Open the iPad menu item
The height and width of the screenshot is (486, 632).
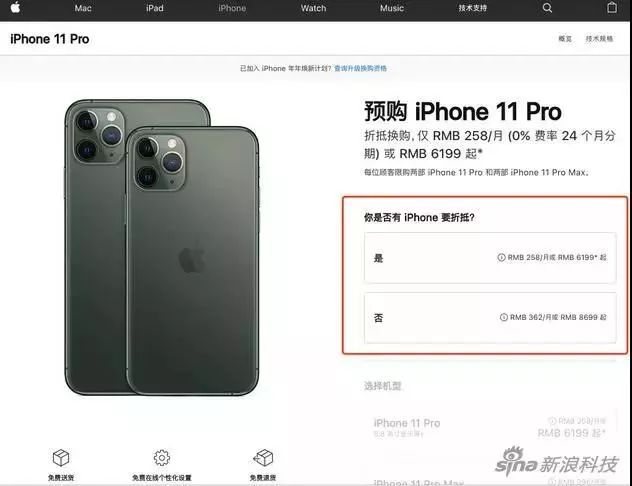coord(155,8)
